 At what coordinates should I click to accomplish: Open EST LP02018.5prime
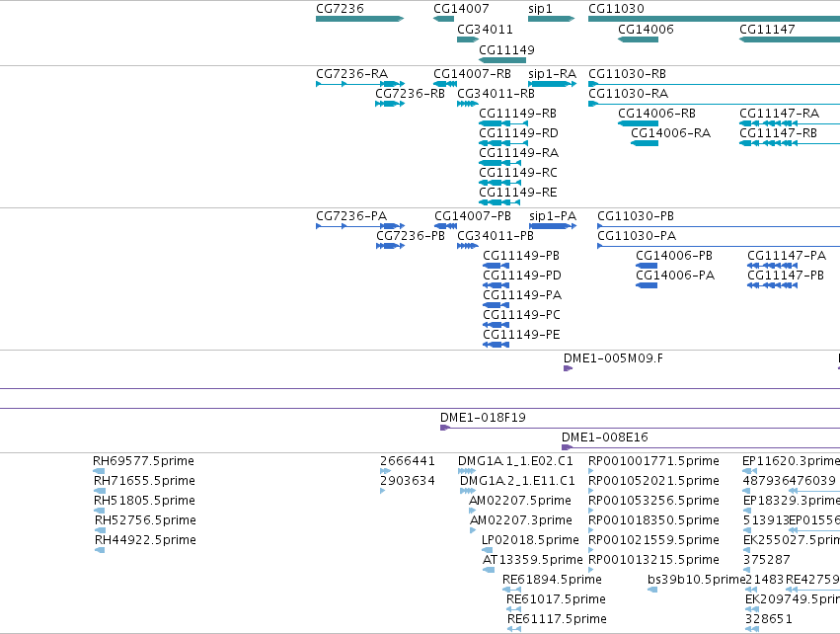487,550
